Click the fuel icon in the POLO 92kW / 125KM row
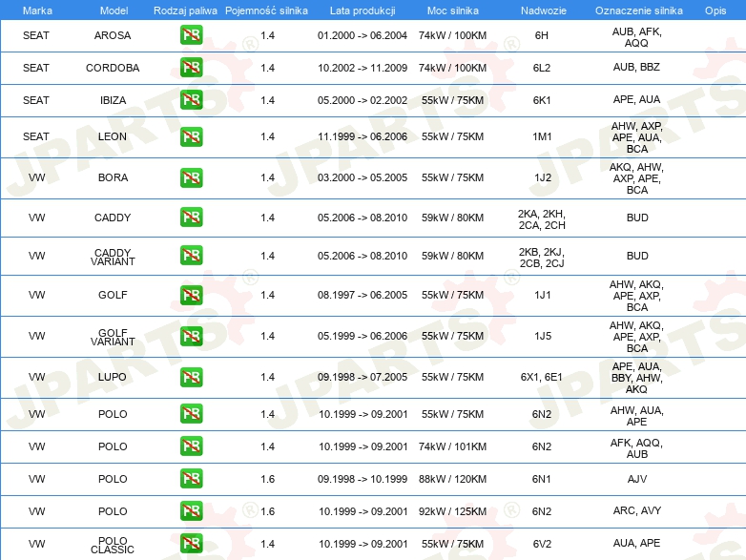The height and width of the screenshot is (560, 746). [191, 511]
